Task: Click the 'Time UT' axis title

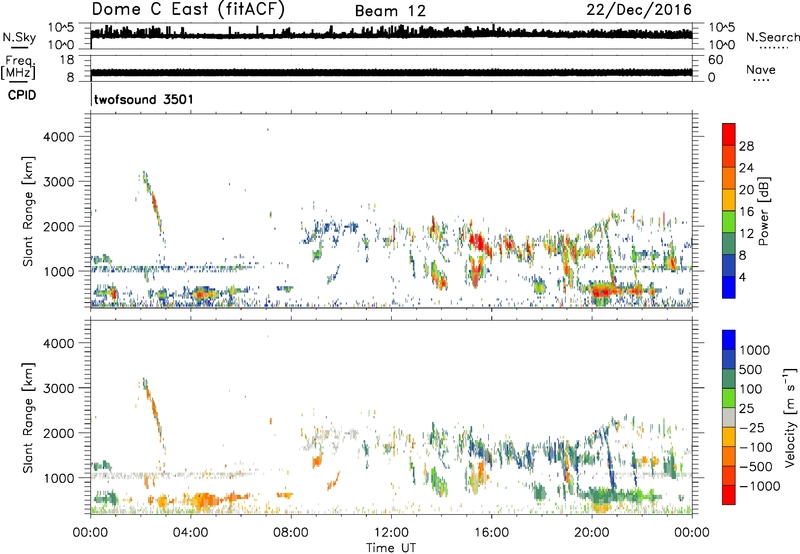Action: (x=391, y=548)
